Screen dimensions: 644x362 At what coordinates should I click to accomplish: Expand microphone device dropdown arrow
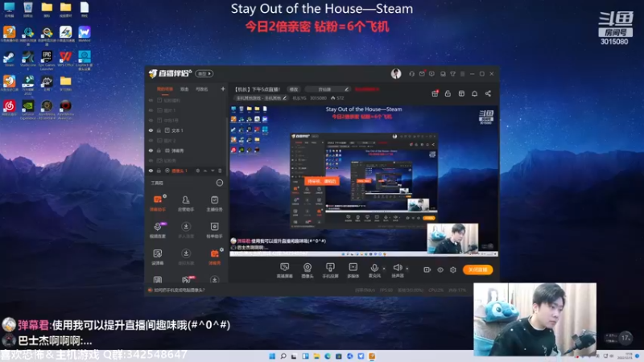(x=384, y=269)
